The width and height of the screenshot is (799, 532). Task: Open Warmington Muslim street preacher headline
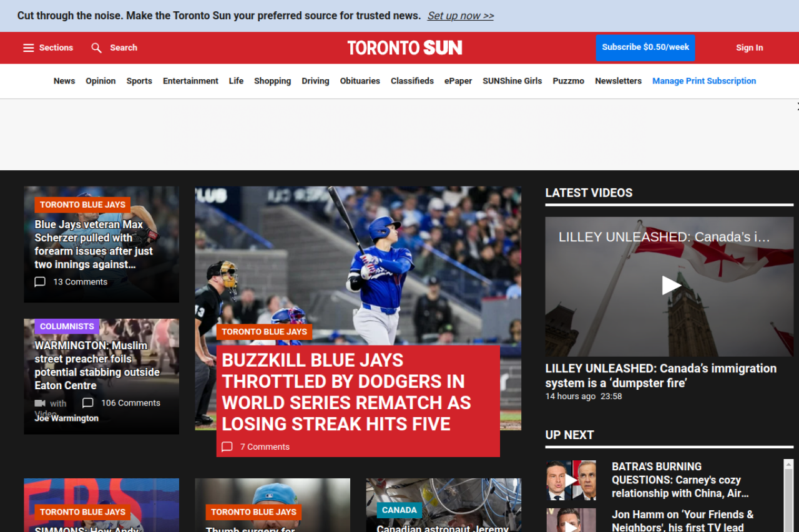[97, 365]
